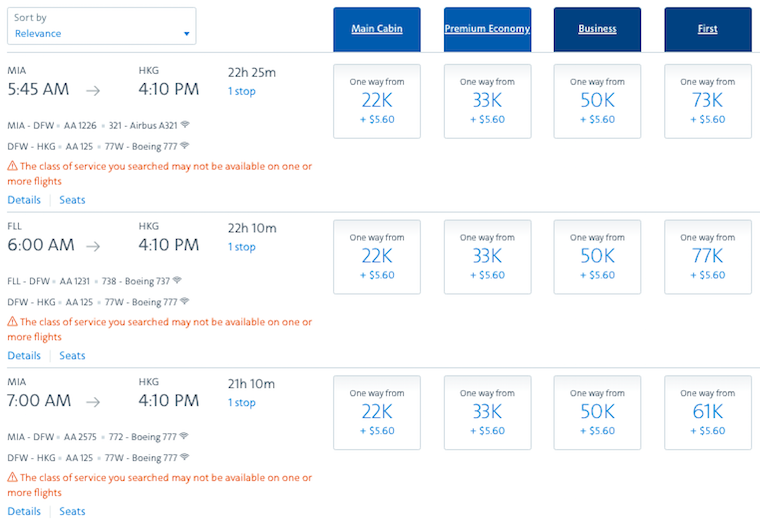Open Details for the 6:00 AM FLL flight
The height and width of the screenshot is (523, 760).
click(x=24, y=356)
